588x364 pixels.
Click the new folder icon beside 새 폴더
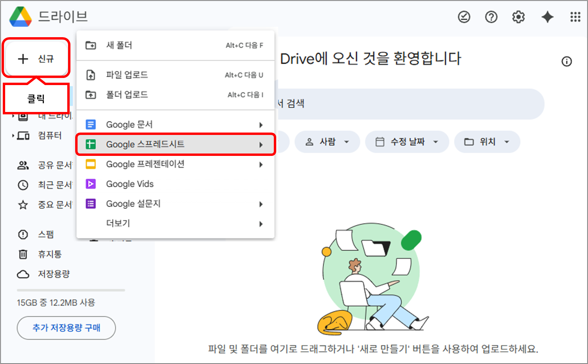click(x=91, y=45)
